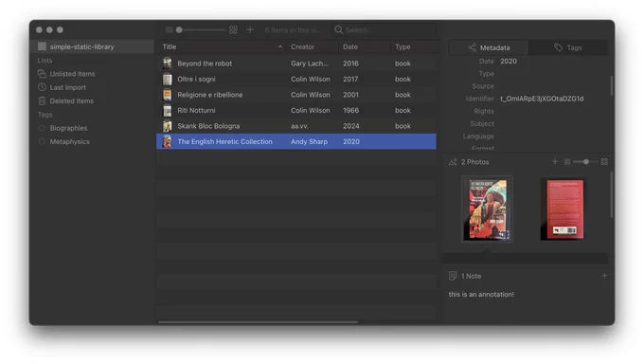Click the Tags label icon

tap(558, 47)
